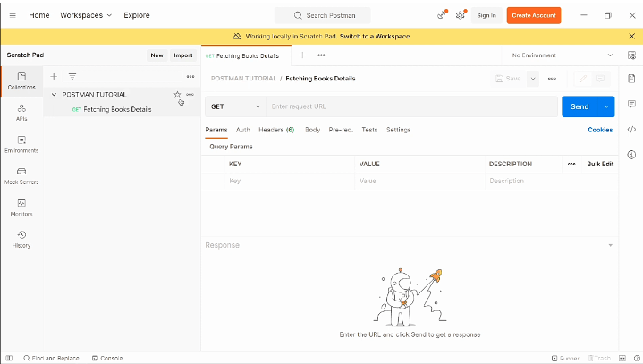Open Cookies link

(x=600, y=130)
